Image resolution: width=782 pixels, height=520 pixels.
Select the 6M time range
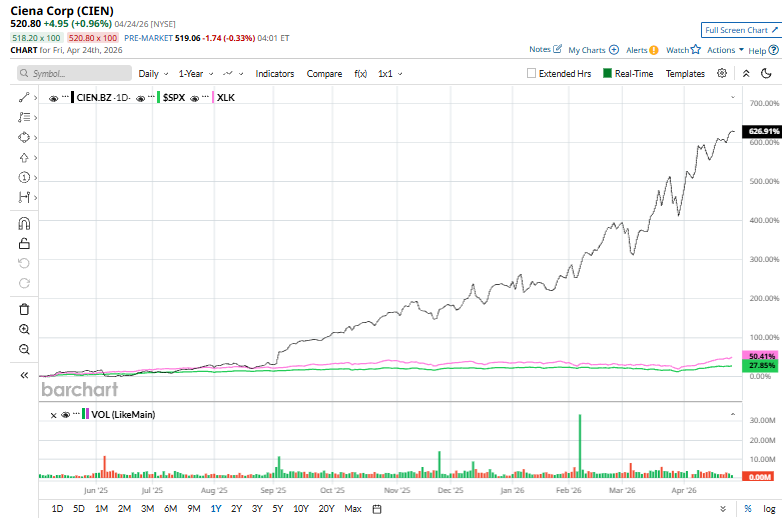pos(171,509)
